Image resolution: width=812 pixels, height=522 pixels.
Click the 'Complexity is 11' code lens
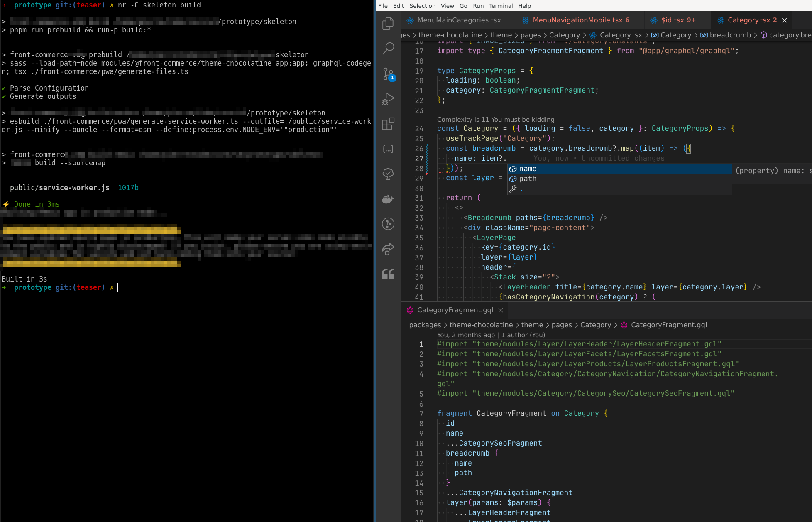click(495, 119)
